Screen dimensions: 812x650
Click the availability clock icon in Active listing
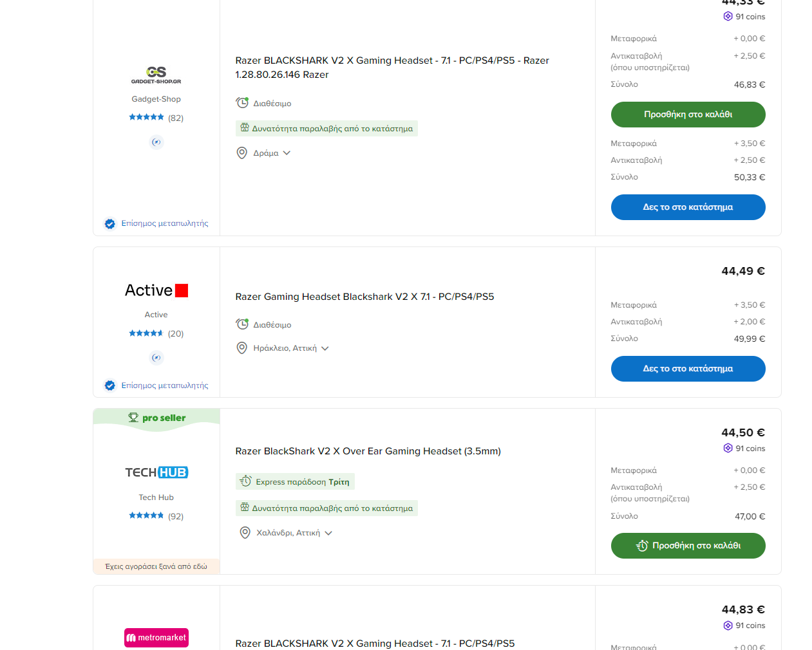click(x=242, y=324)
